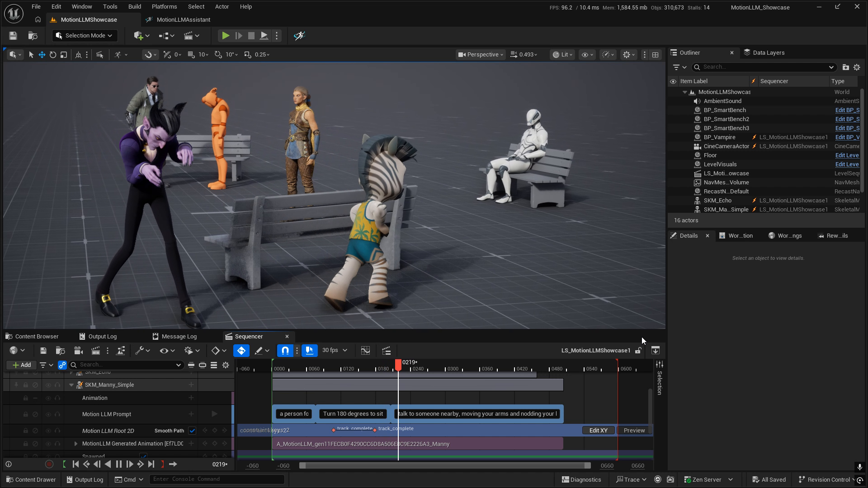The height and width of the screenshot is (488, 868).
Task: Lock the LS_MotionLLMShowcase1 sequence padlock
Action: point(638,351)
